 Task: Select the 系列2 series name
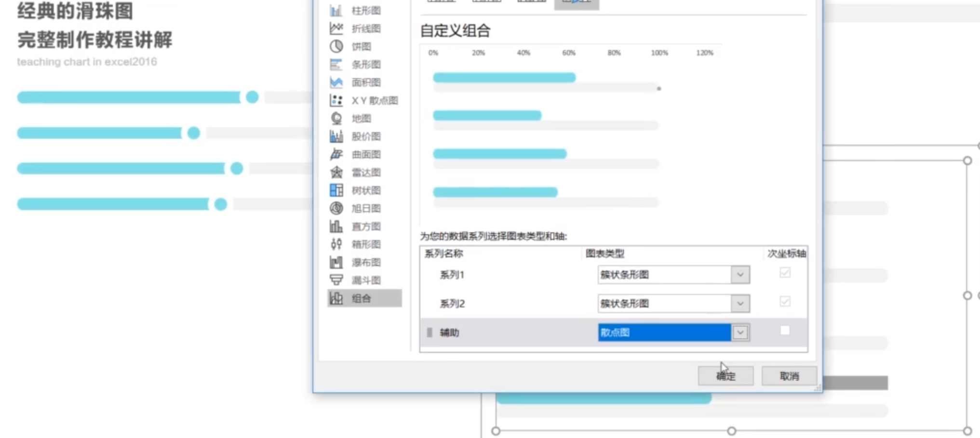pyautogui.click(x=452, y=304)
